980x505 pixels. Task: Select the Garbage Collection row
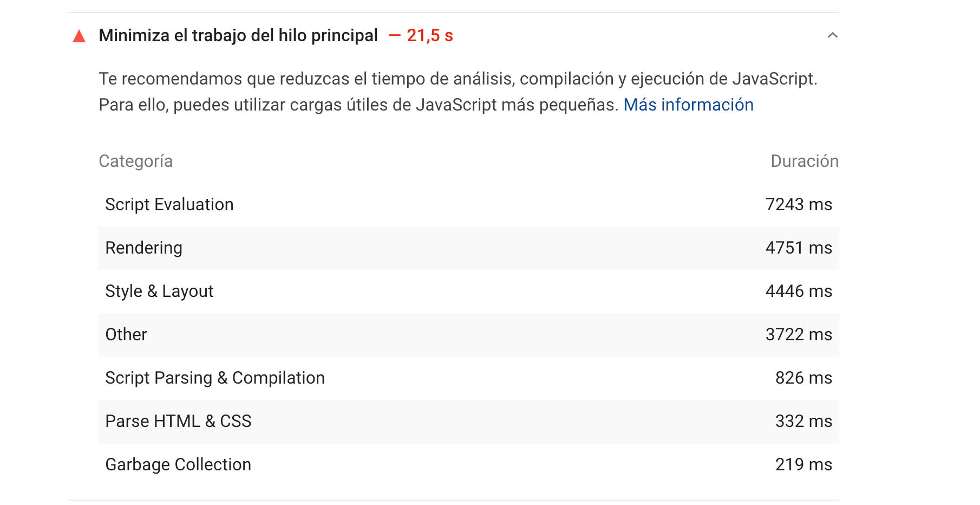coord(469,465)
